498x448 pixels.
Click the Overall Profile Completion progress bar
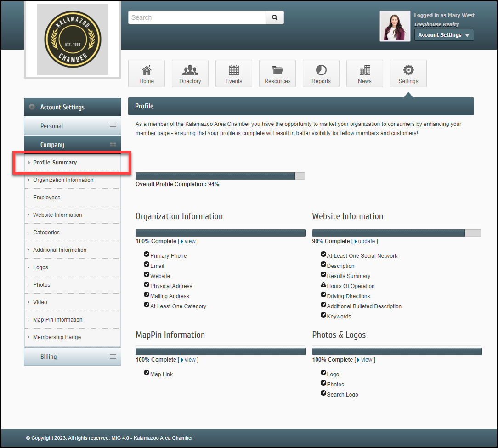tap(220, 176)
